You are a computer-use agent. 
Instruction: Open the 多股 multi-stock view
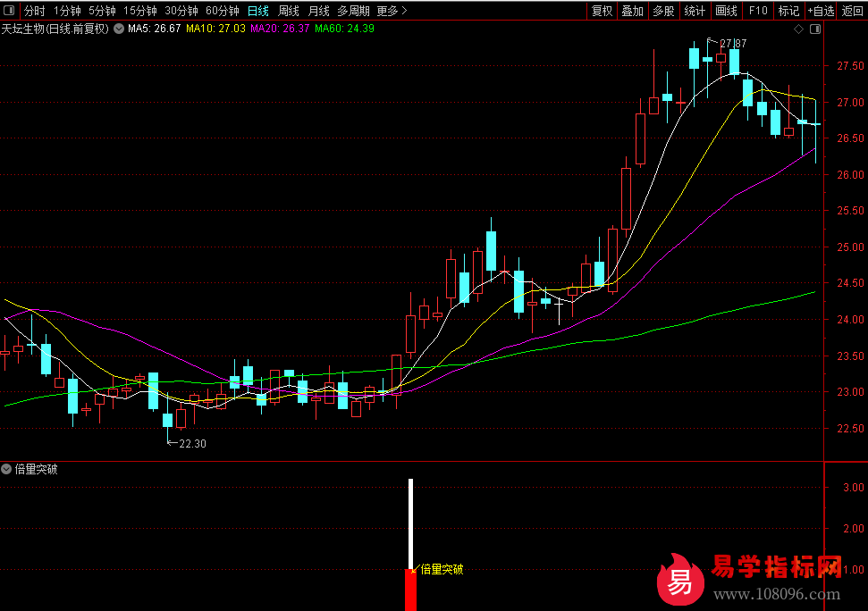tap(663, 11)
